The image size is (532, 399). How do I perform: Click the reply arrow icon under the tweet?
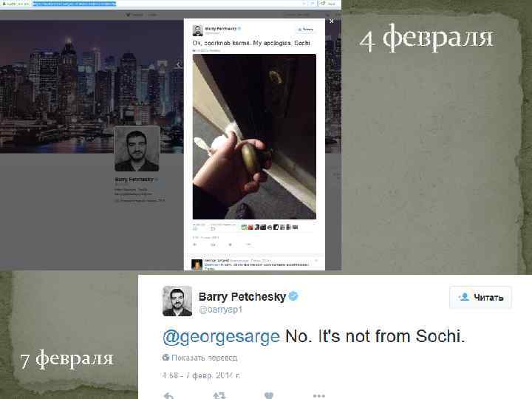pos(168,395)
